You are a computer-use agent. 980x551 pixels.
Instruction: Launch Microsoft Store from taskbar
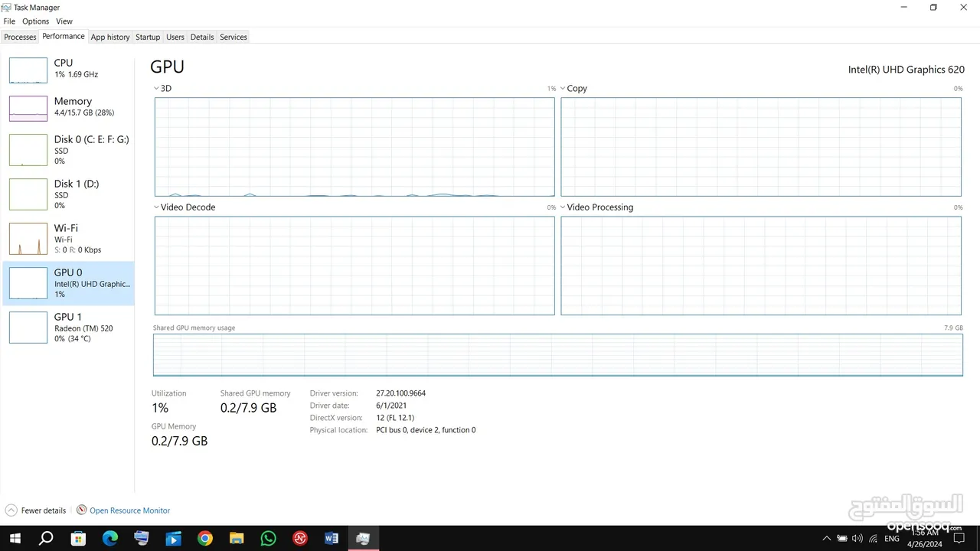[x=78, y=539]
